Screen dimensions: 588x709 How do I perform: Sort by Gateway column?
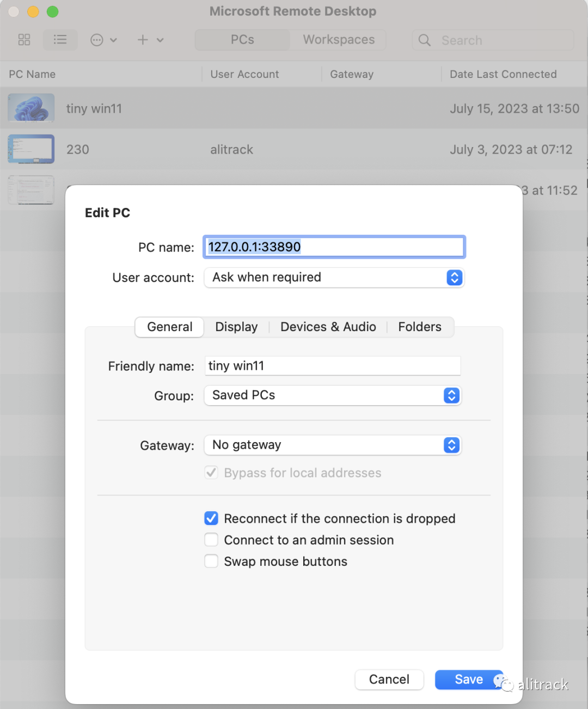pos(352,74)
